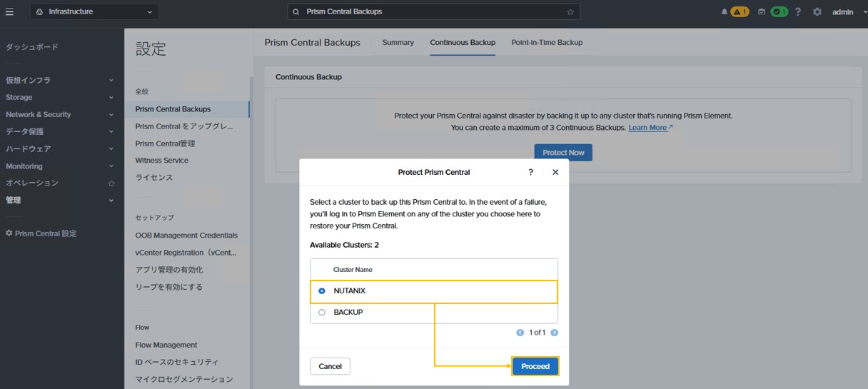Select the BACKUP cluster radio button
The width and height of the screenshot is (868, 389).
(x=322, y=313)
